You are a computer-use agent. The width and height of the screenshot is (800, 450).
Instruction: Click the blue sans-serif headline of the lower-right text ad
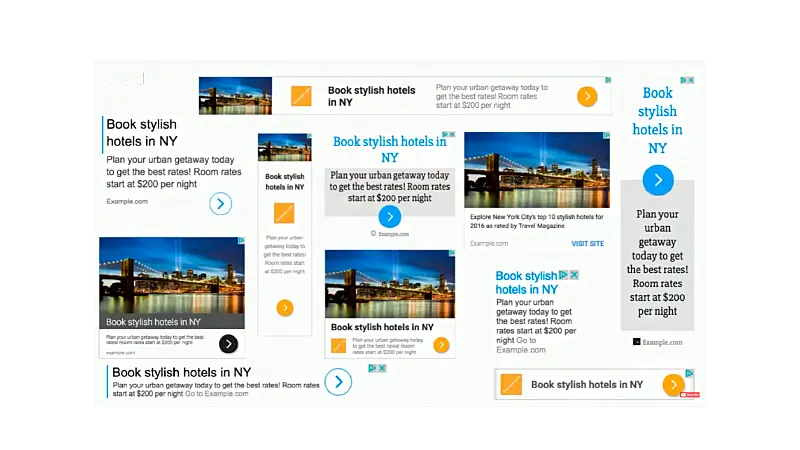527,283
